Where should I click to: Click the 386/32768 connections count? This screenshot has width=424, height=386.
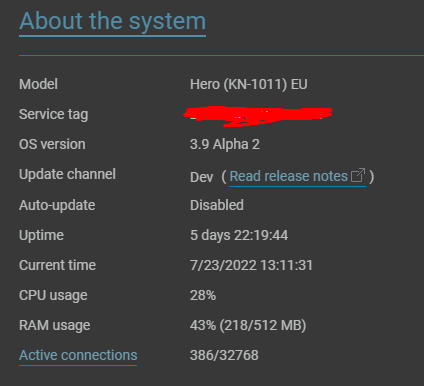click(224, 356)
